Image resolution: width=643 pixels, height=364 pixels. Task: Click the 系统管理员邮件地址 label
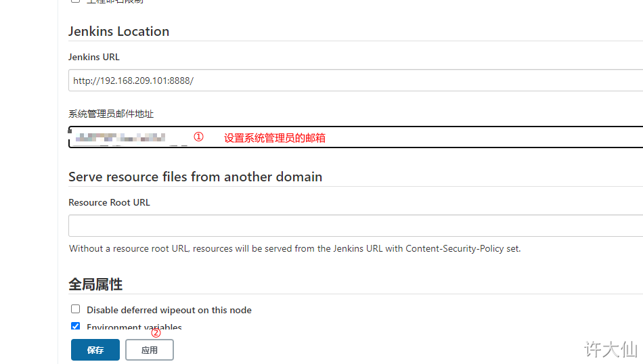click(111, 114)
